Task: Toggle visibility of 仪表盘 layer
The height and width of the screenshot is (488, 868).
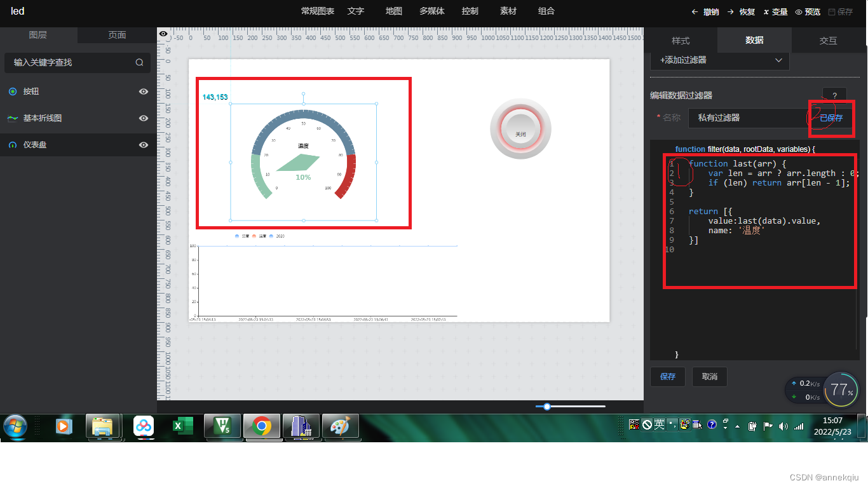Action: pyautogui.click(x=144, y=145)
